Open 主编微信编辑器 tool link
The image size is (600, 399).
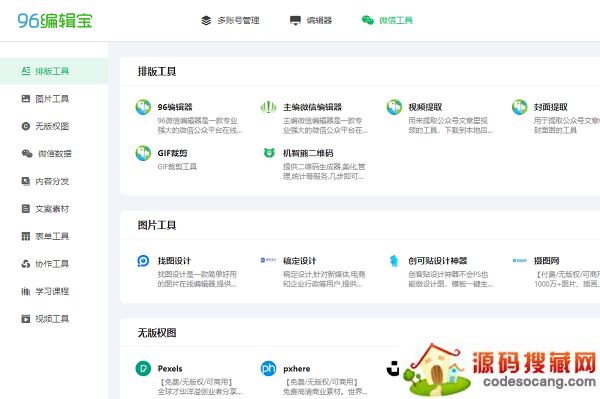[312, 107]
